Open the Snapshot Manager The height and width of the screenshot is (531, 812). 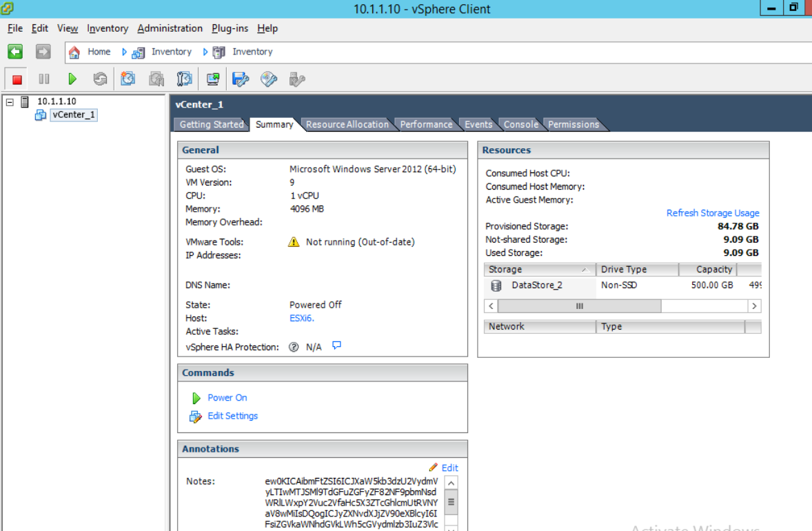184,79
